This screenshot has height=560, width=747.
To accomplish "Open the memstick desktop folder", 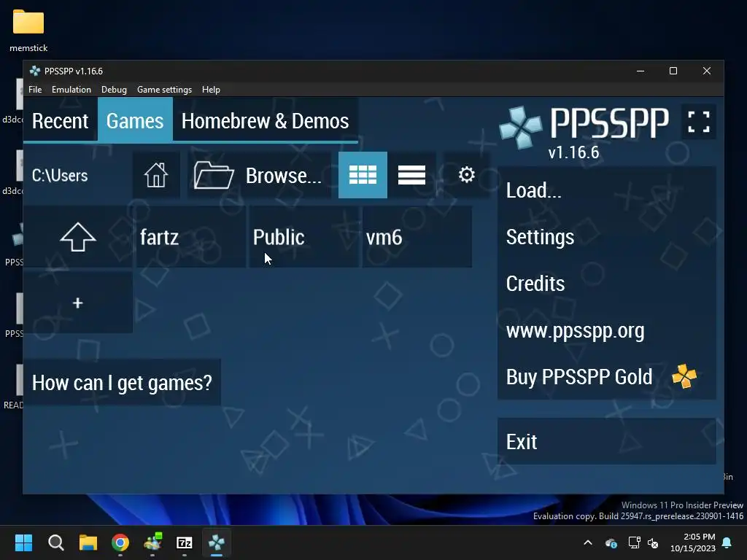I will (x=28, y=31).
